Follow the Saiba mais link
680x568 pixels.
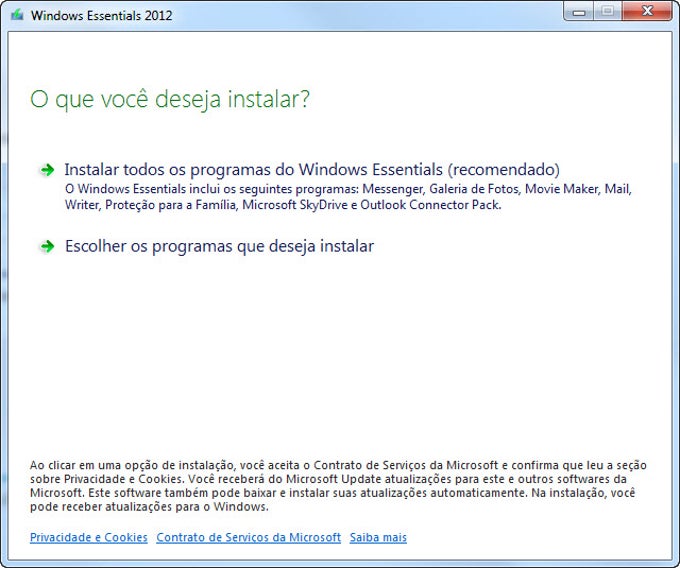pos(378,537)
